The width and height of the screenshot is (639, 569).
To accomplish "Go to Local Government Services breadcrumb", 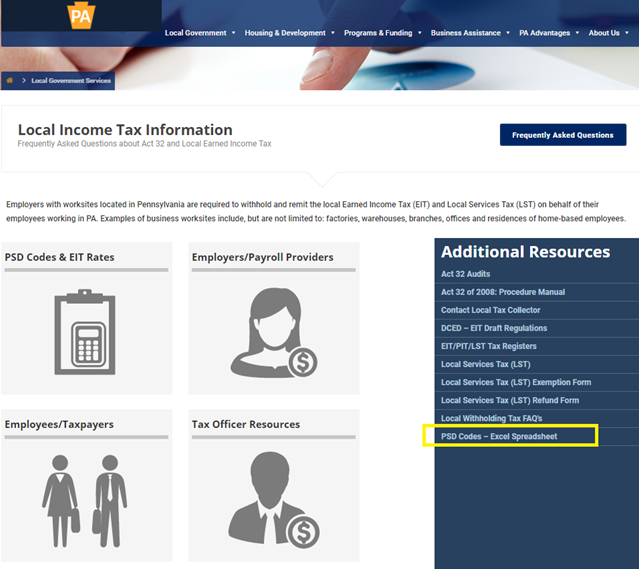I will click(70, 80).
